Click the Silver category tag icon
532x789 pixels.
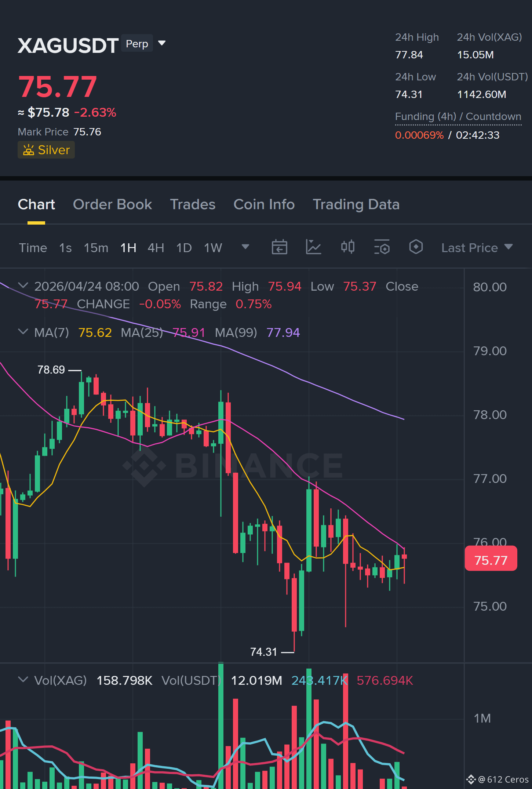29,150
